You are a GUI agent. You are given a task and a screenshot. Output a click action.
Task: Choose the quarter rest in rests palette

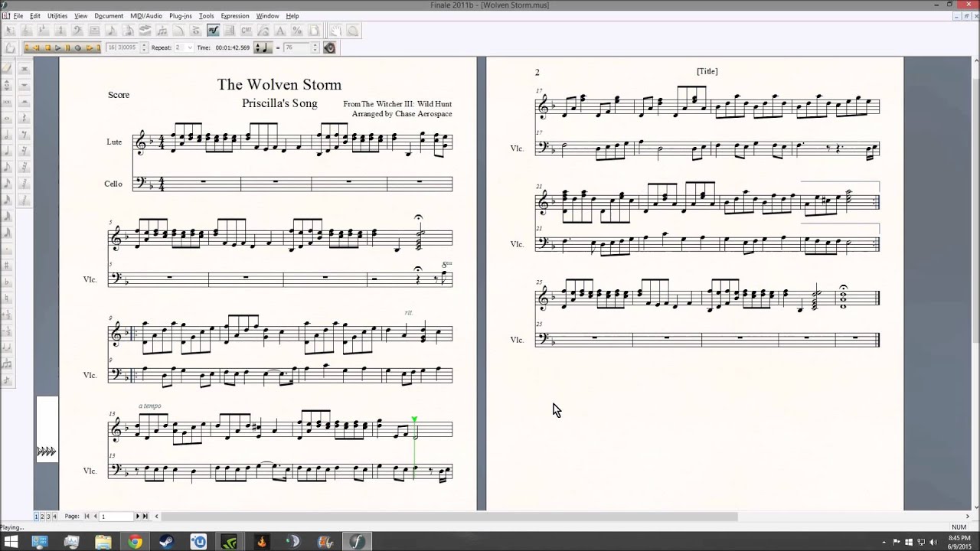24,117
